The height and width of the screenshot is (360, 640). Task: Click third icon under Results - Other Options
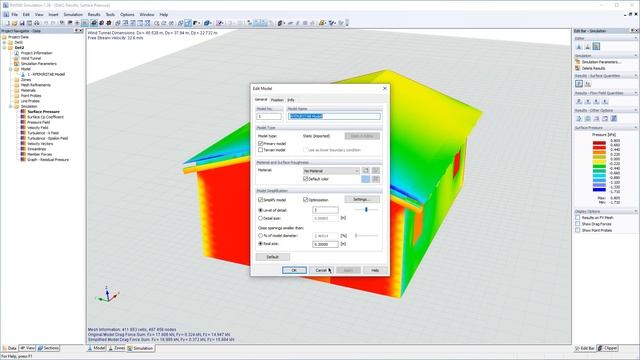pos(596,118)
